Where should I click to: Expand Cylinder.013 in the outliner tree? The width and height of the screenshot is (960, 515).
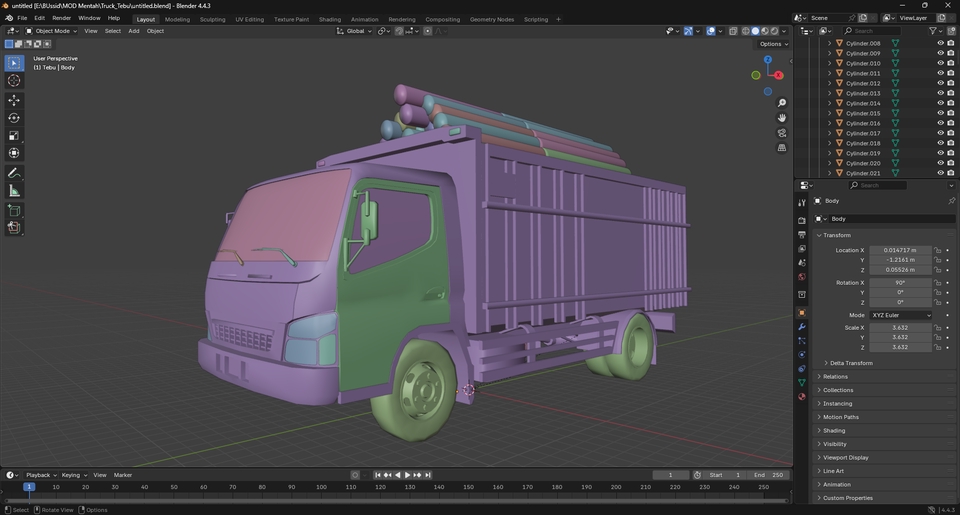829,93
